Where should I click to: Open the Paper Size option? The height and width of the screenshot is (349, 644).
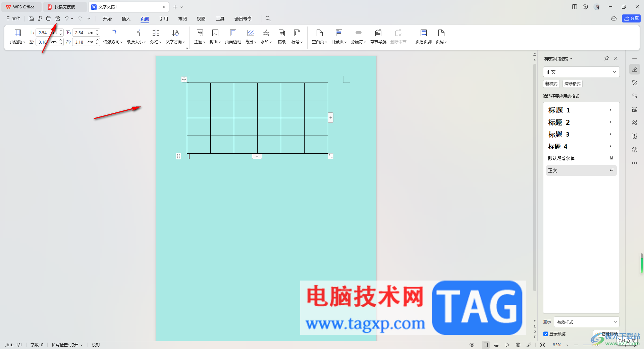(x=136, y=37)
